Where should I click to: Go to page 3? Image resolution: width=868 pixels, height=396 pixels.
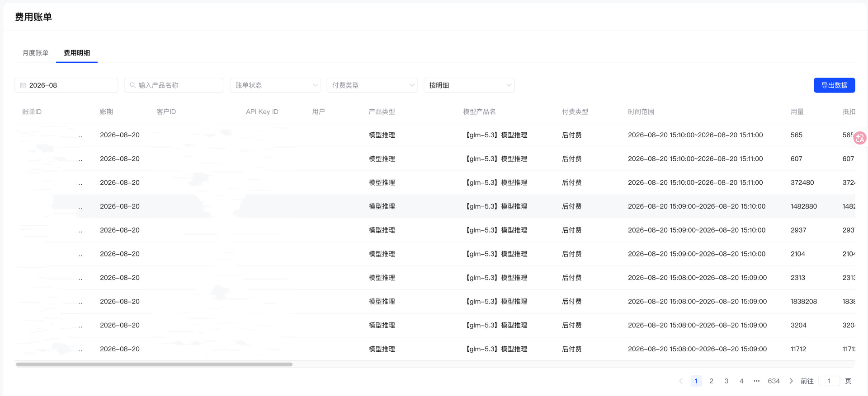(726, 381)
